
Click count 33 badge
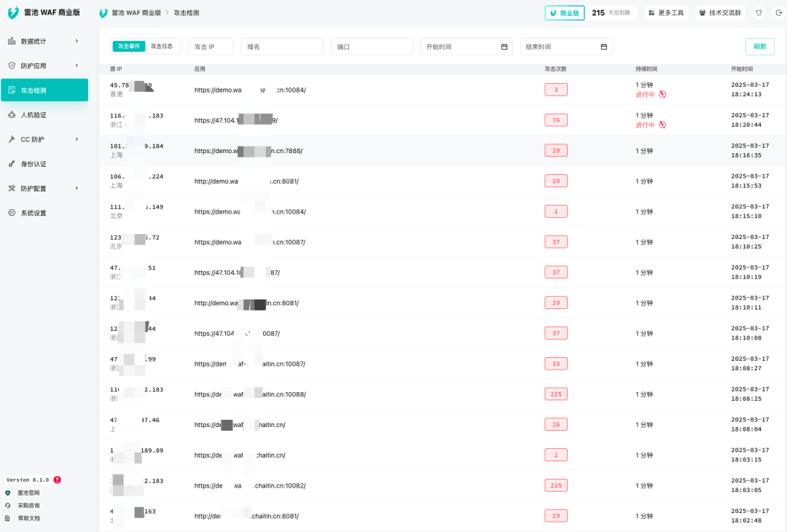pyautogui.click(x=556, y=364)
